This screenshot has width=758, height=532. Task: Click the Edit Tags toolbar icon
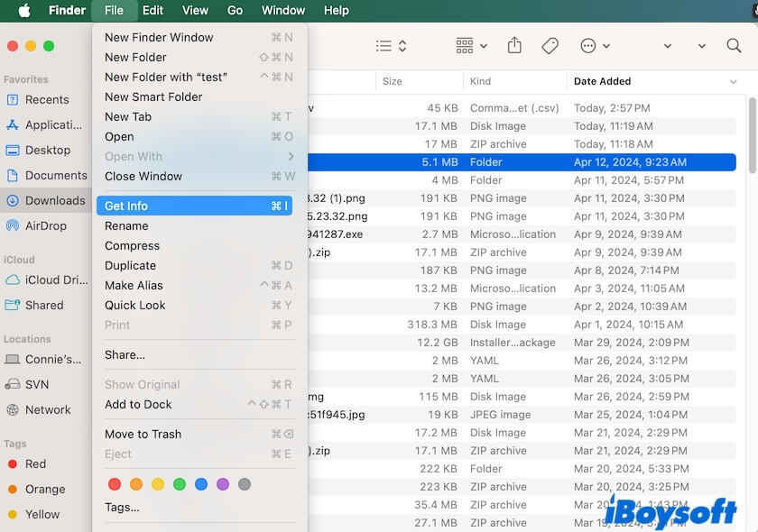pos(550,46)
